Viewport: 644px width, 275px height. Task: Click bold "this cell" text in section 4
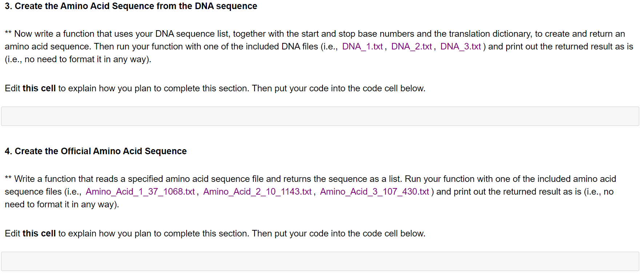39,234
